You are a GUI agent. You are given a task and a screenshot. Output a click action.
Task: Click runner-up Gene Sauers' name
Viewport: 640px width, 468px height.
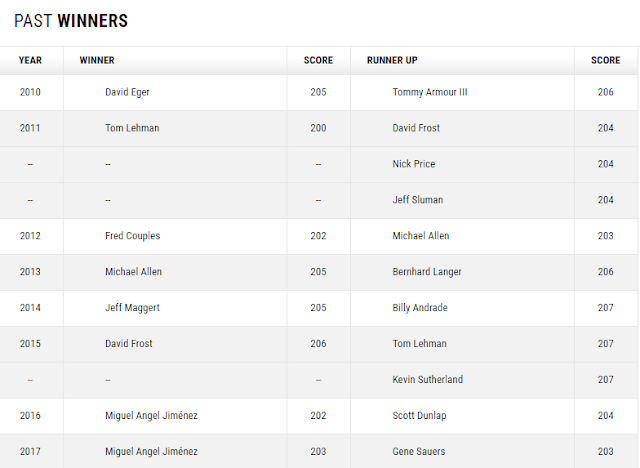click(x=418, y=452)
